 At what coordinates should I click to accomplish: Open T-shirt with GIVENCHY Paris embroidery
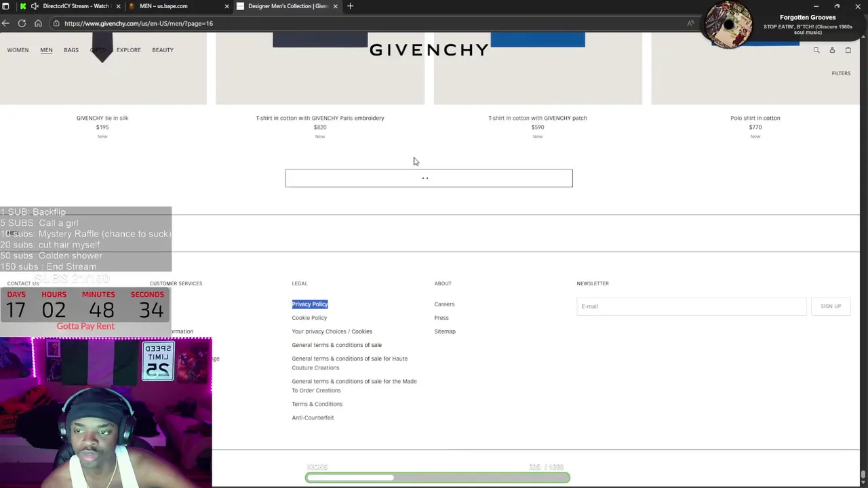(320, 118)
